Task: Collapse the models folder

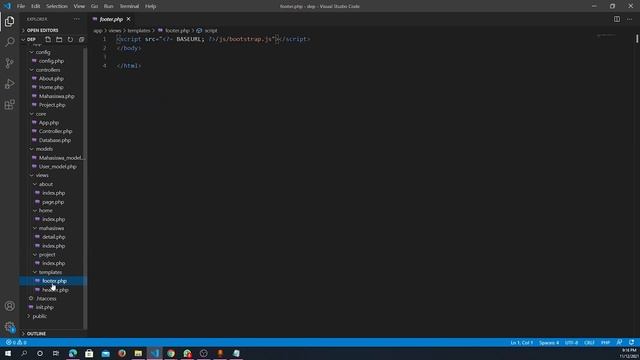Action: coord(44,149)
